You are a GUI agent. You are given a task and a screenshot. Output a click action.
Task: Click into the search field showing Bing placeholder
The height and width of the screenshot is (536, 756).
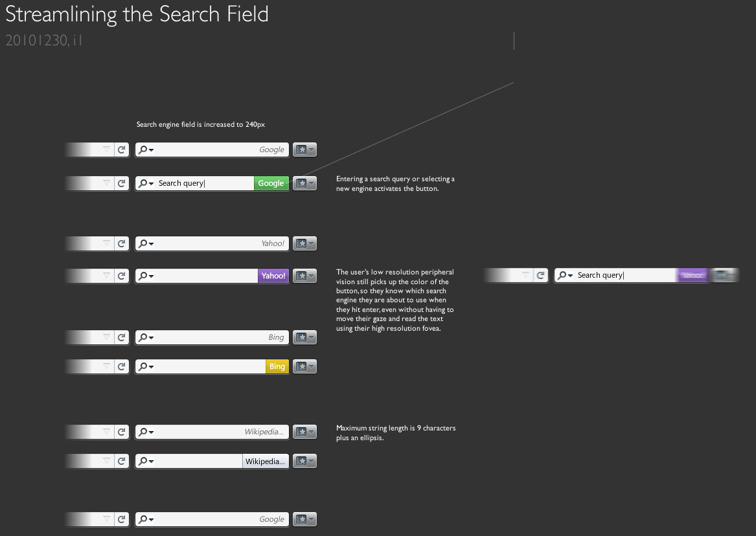pyautogui.click(x=212, y=337)
